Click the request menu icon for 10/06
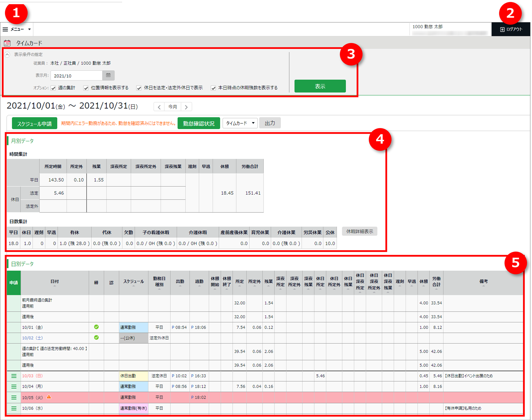Image resolution: width=532 pixels, height=420 pixels. (x=14, y=408)
